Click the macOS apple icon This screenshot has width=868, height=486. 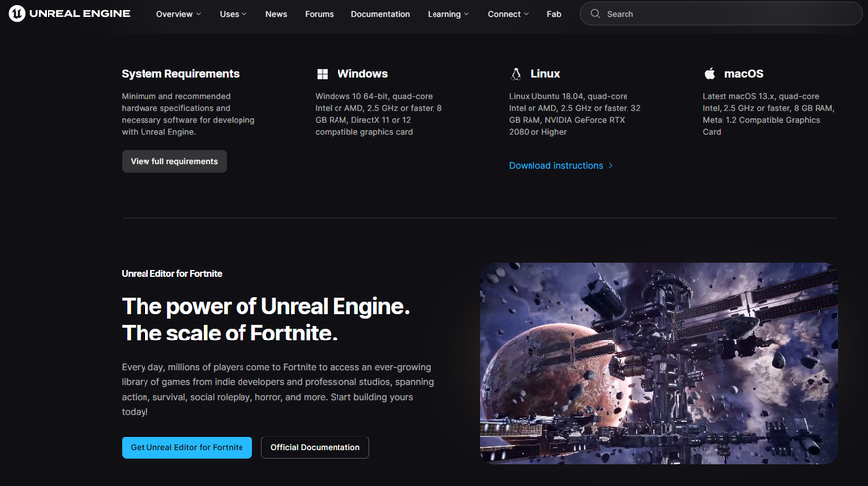[709, 73]
